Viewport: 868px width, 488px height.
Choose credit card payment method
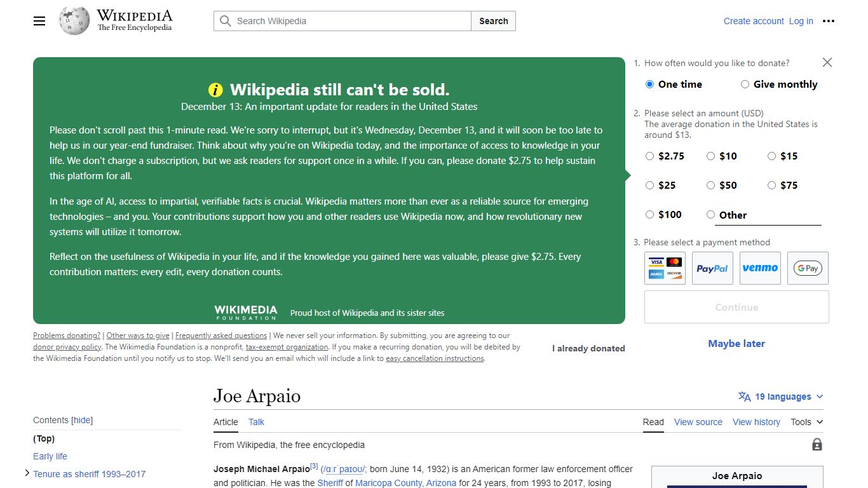pos(665,268)
